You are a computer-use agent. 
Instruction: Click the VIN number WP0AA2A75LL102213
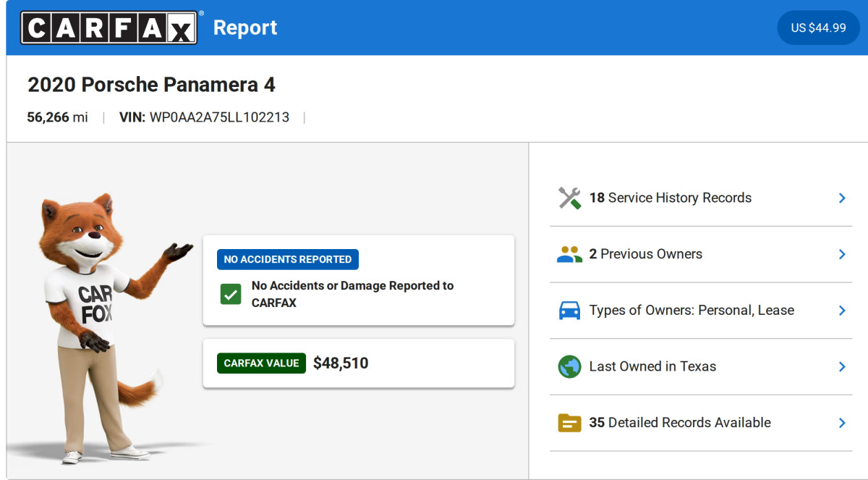[x=219, y=117]
